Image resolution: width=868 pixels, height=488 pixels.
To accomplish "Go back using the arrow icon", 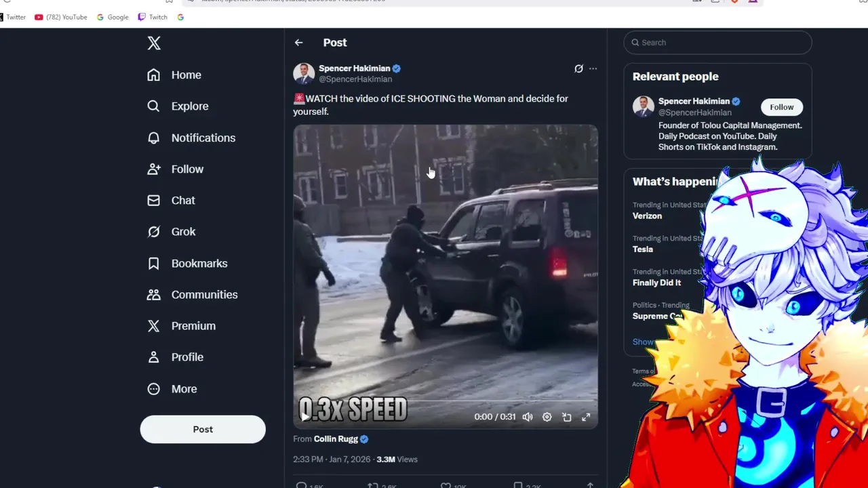I will [298, 43].
